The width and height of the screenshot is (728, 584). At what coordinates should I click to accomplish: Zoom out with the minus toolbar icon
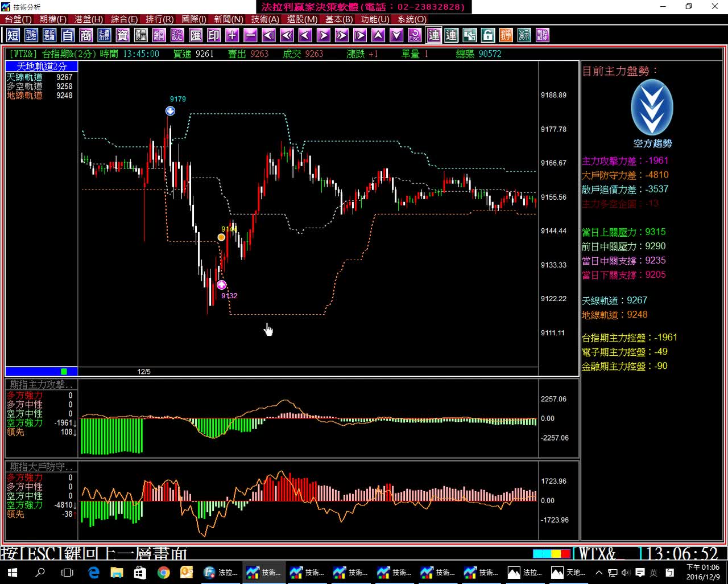250,35
